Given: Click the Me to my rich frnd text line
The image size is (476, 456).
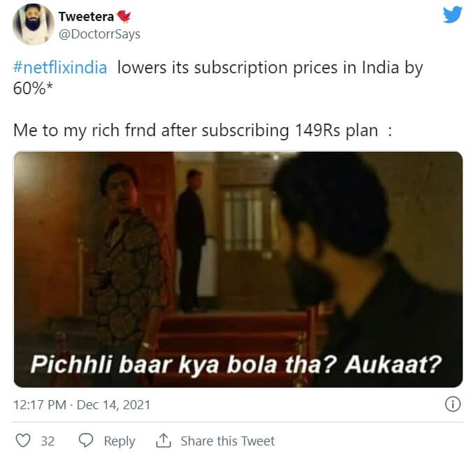Looking at the screenshot, I should [x=203, y=131].
